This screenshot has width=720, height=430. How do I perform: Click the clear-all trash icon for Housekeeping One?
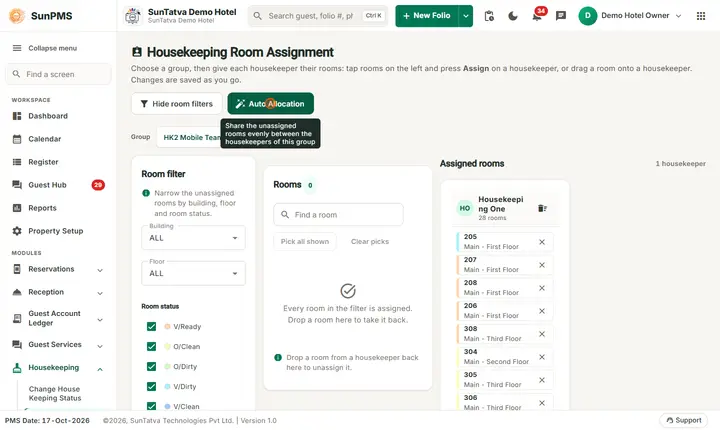point(542,209)
